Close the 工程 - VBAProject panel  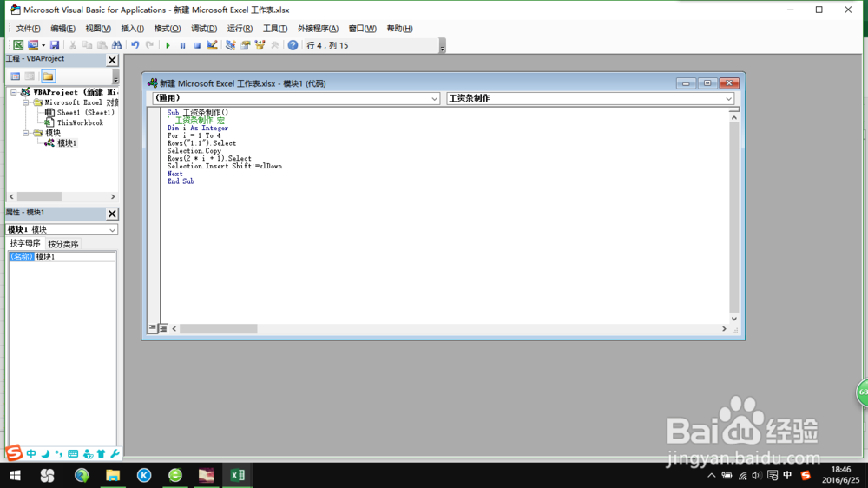coord(112,60)
